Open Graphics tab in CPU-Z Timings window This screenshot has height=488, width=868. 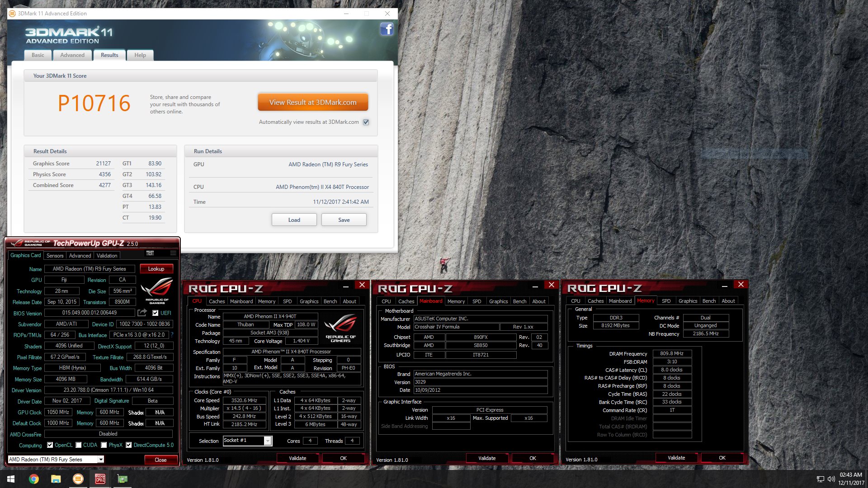tap(688, 301)
